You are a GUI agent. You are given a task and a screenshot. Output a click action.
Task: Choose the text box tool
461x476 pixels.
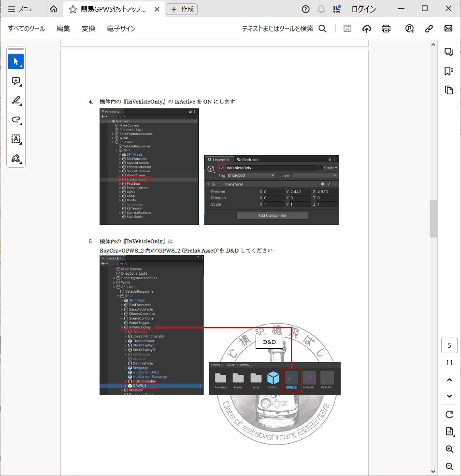[16, 139]
